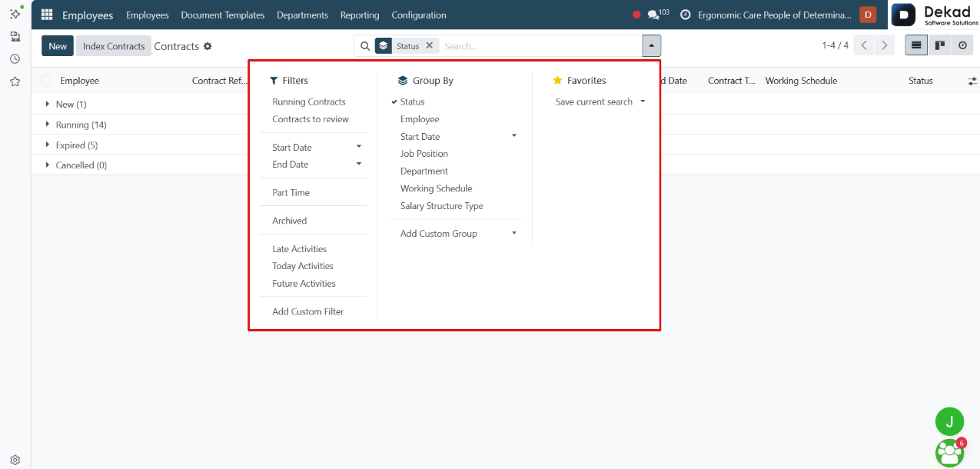Toggle Late Activities filter
Viewport: 980px width, 469px height.
[300, 249]
